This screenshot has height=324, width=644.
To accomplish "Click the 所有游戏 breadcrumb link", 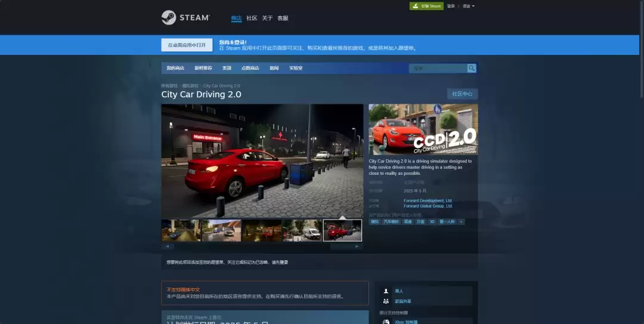I will click(x=169, y=86).
